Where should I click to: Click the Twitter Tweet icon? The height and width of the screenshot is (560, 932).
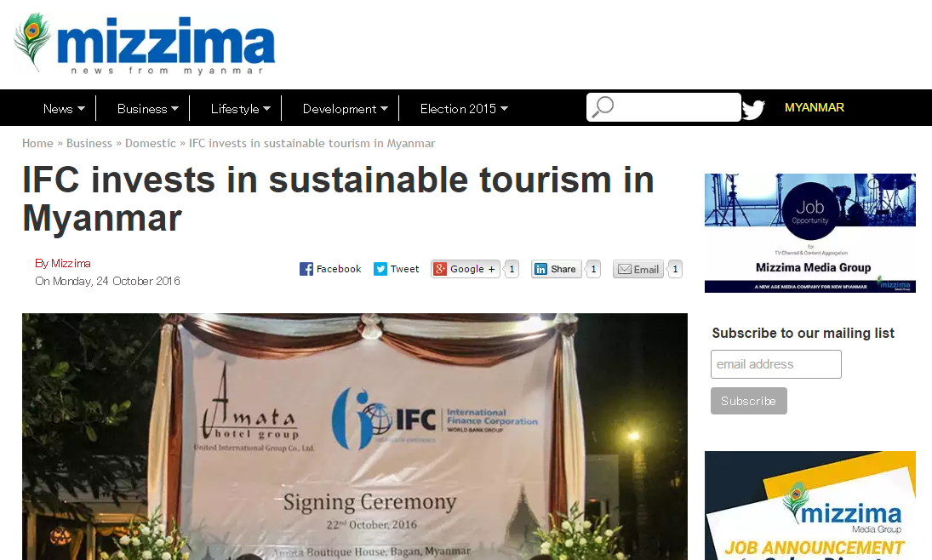380,269
